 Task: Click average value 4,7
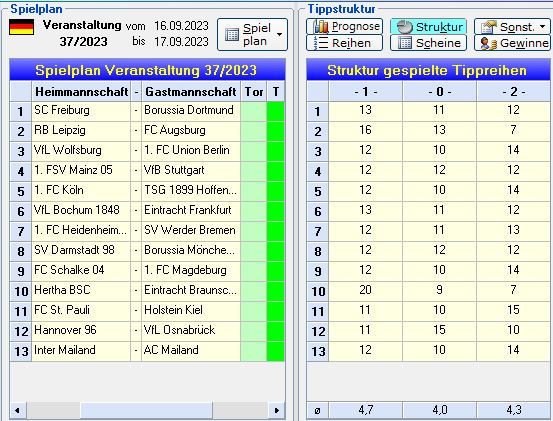(366, 410)
